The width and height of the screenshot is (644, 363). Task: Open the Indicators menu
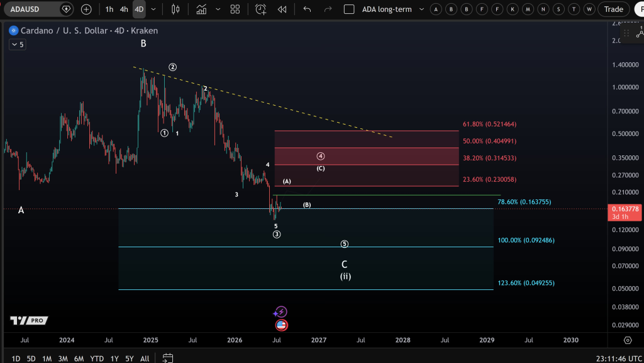(201, 9)
